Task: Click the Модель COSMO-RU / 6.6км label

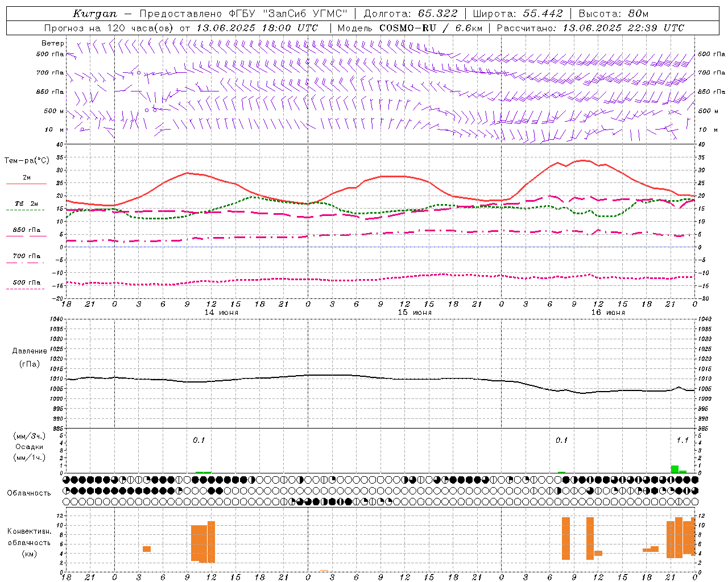Action: click(409, 28)
